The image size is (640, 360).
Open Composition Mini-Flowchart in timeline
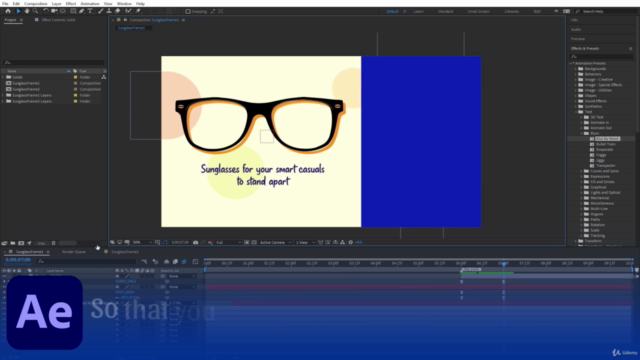tap(144, 262)
